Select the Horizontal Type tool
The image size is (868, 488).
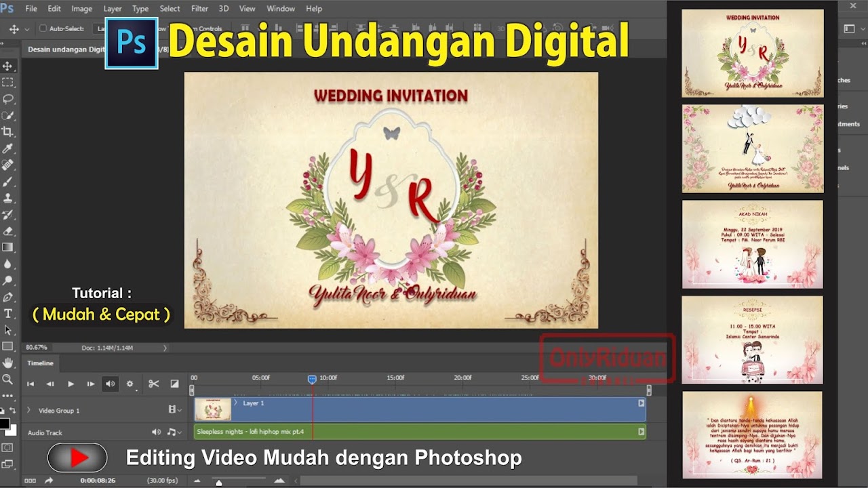(x=8, y=314)
